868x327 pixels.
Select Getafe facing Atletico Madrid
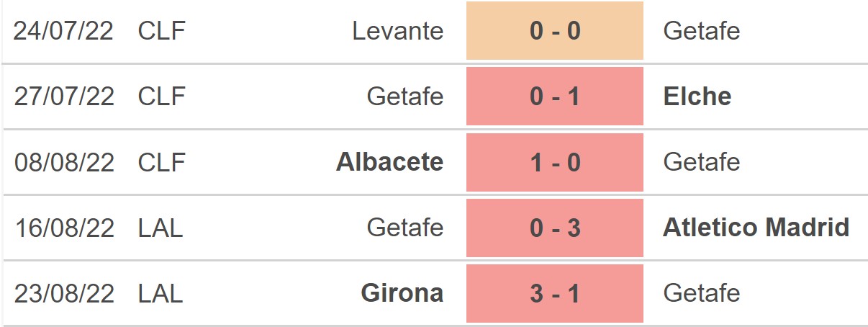pyautogui.click(x=404, y=228)
